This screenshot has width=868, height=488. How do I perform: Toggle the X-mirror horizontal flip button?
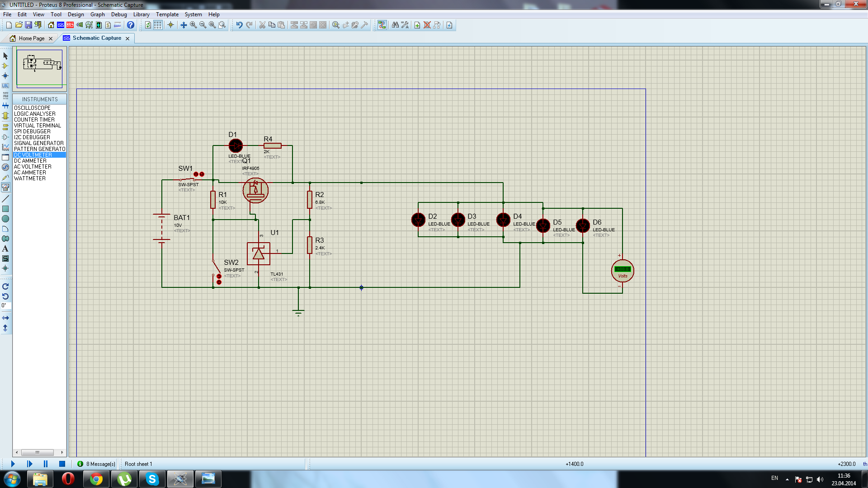(5, 318)
